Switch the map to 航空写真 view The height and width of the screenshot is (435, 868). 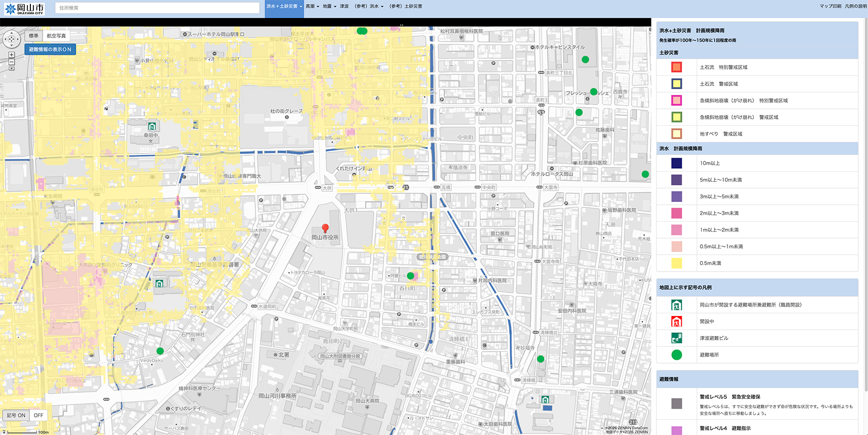coord(56,36)
